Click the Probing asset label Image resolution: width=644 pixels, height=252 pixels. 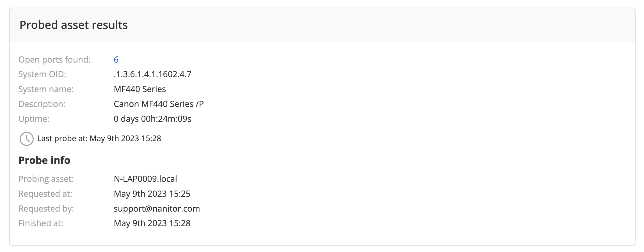click(x=46, y=179)
